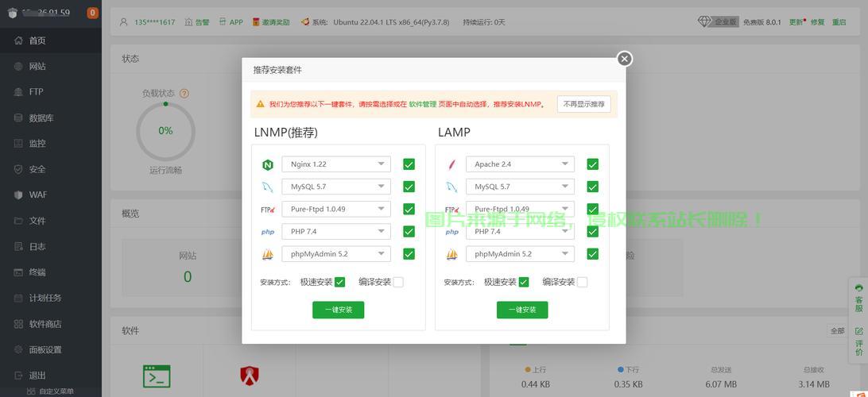Close the recommended install packages dialog
Viewport: 868px width, 397px height.
click(625, 59)
